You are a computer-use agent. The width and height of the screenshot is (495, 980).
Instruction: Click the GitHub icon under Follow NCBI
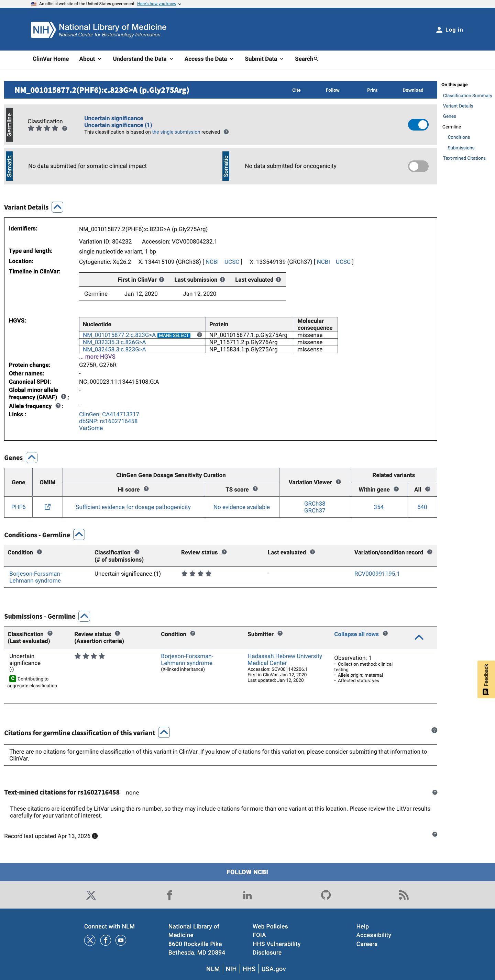click(326, 895)
